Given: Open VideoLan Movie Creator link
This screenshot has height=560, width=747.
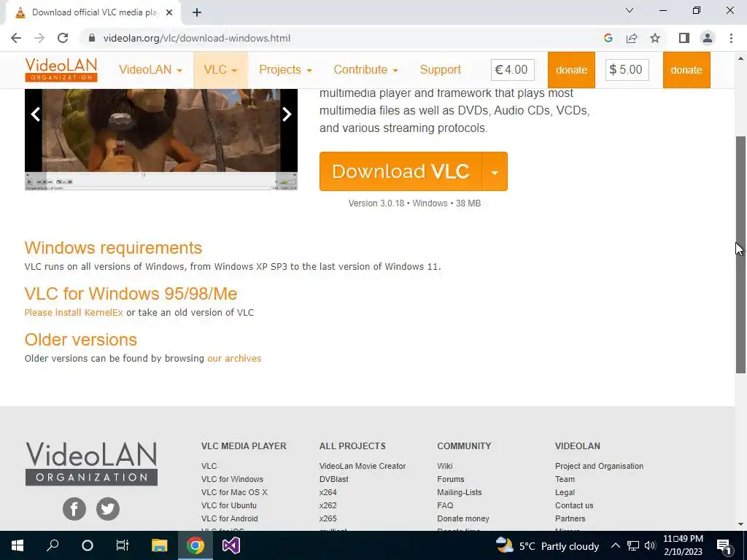Looking at the screenshot, I should tap(363, 466).
